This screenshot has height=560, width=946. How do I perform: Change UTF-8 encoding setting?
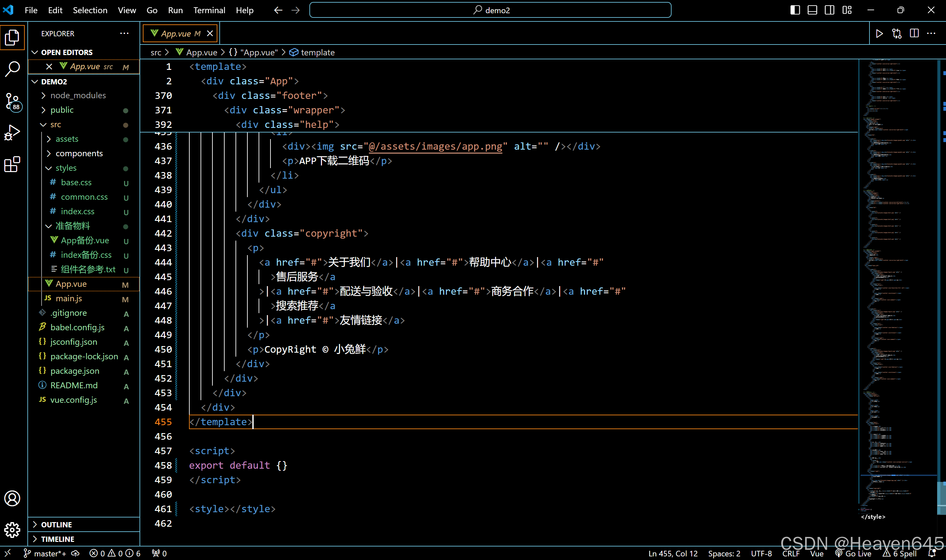click(761, 553)
